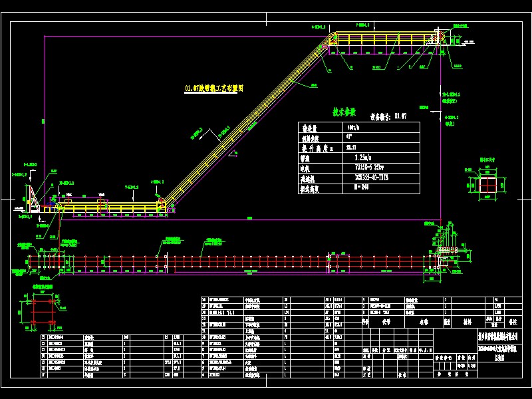This screenshot has width=532, height=399.
Task: Select the '1.25m/s' belt speed value
Action: pyautogui.click(x=363, y=158)
